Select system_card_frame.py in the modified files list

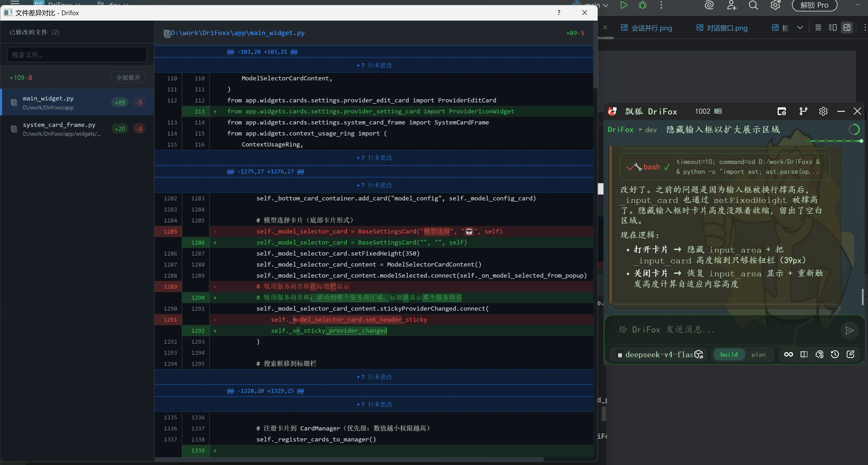(x=77, y=129)
